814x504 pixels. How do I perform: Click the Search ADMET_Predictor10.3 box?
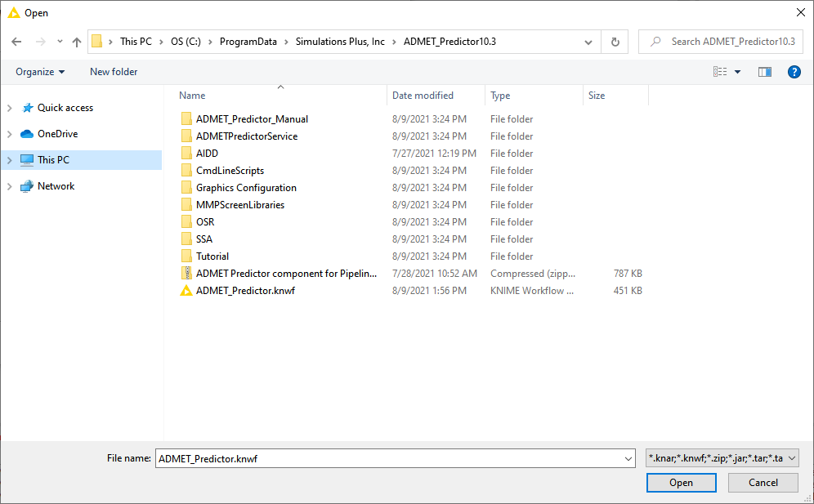click(x=720, y=42)
